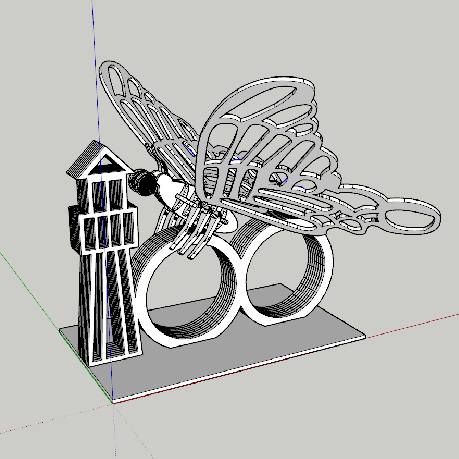The width and height of the screenshot is (459, 459).
Task: Click the oval hole at the wing tail tip
Action: coord(409,219)
